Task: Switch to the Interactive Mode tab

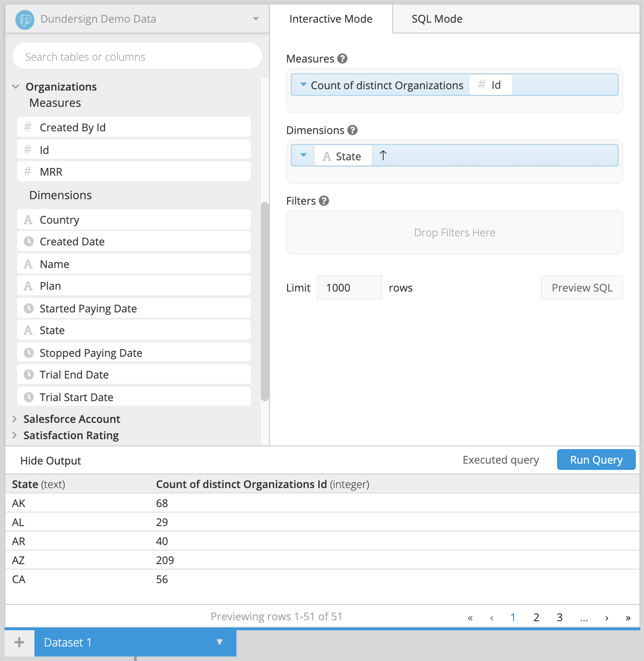Action: coord(331,19)
